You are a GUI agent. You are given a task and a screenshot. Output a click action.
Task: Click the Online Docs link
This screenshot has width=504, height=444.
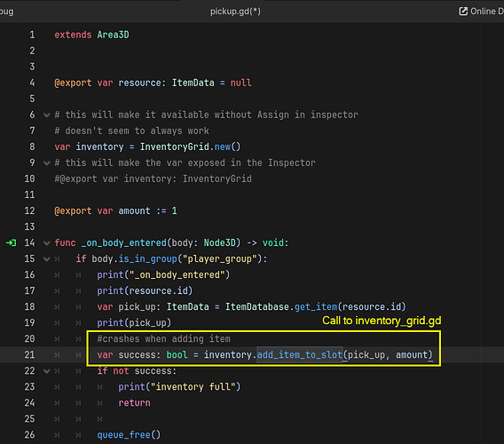[481, 12]
